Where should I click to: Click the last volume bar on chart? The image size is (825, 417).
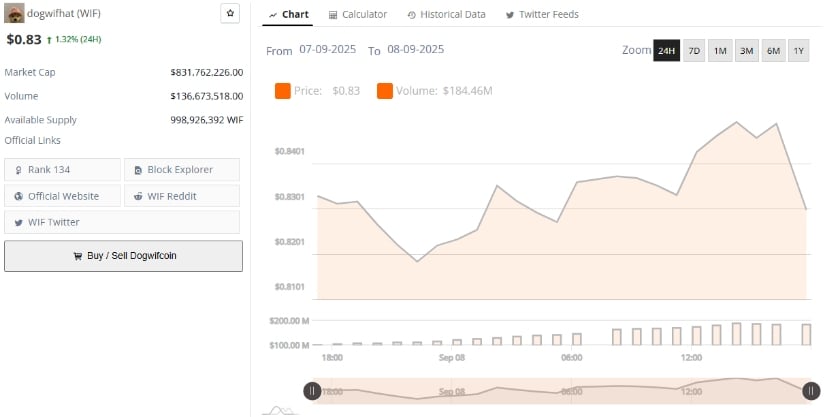point(806,334)
